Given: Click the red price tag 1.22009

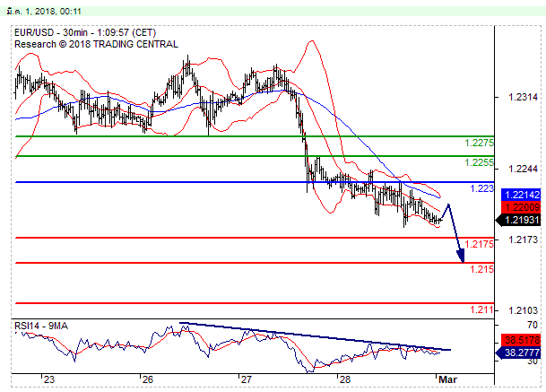Looking at the screenshot, I should [x=521, y=208].
